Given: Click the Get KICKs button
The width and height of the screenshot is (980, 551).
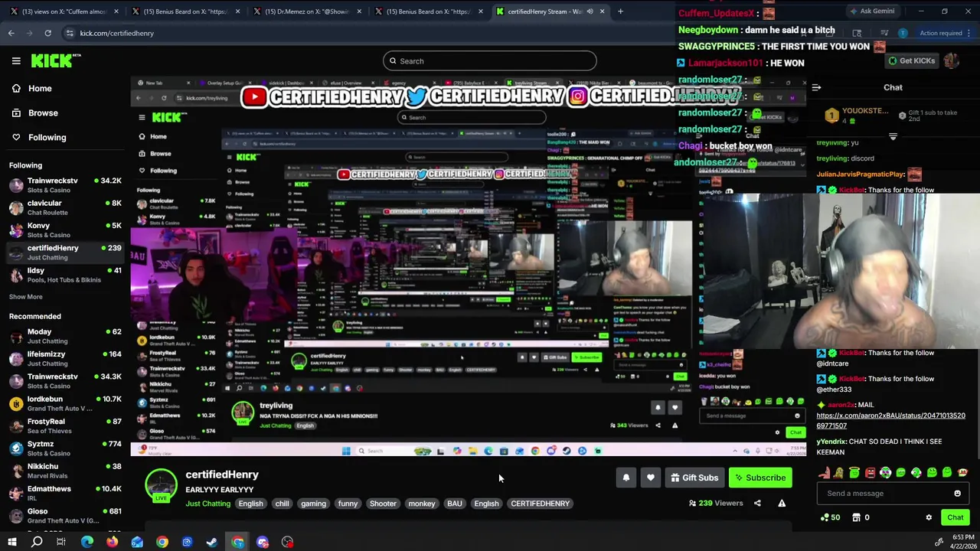Looking at the screenshot, I should (x=910, y=60).
